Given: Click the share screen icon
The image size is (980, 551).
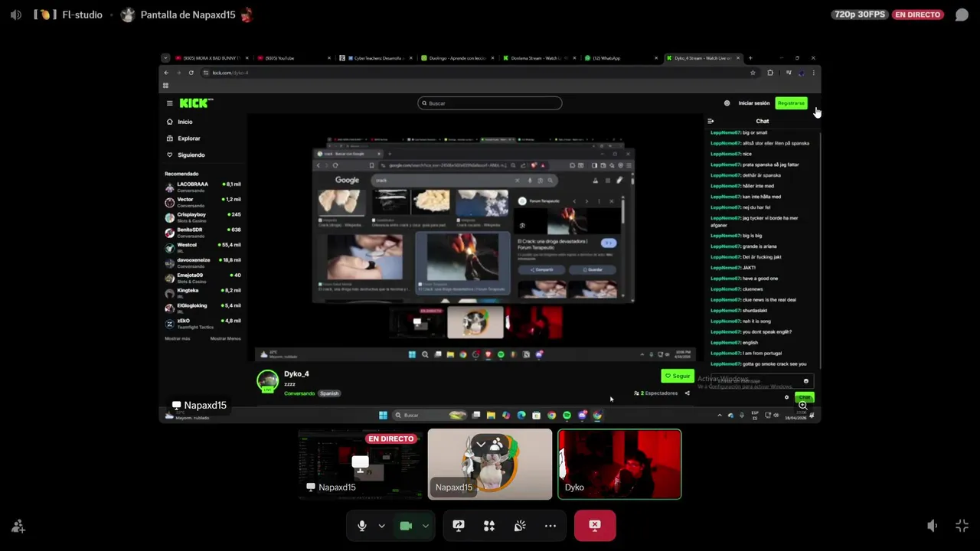Looking at the screenshot, I should (459, 526).
